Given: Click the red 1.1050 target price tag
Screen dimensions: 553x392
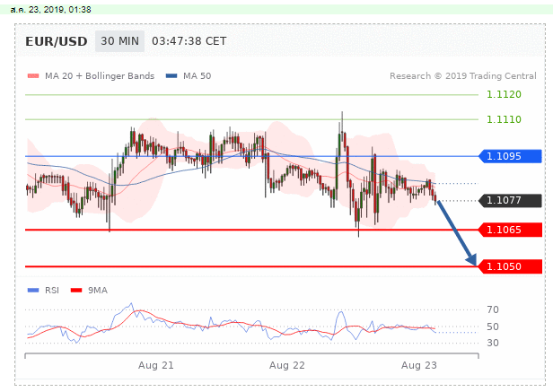Looking at the screenshot, I should (510, 266).
